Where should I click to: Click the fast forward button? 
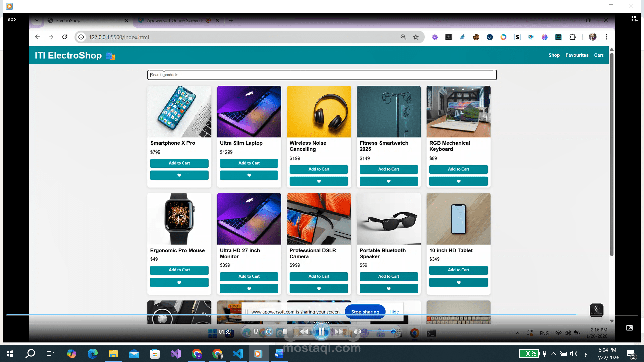point(339,331)
